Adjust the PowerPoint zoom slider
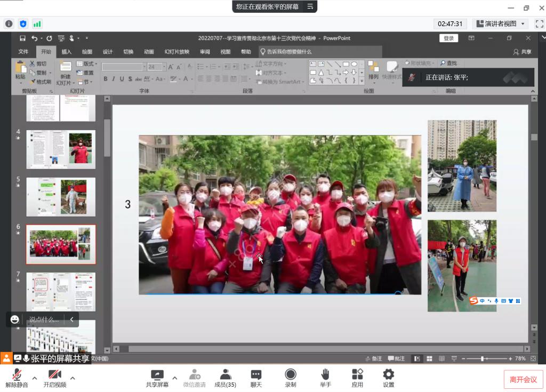 (x=483, y=359)
